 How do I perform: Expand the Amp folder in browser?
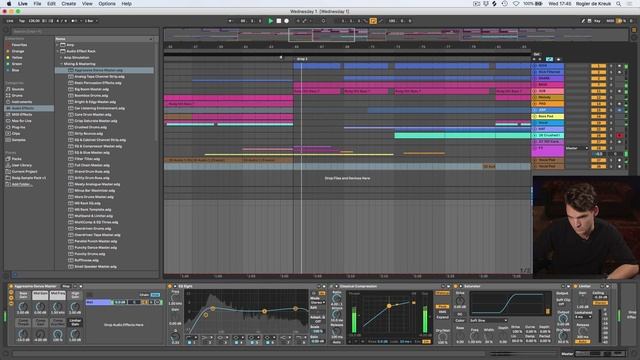58,45
